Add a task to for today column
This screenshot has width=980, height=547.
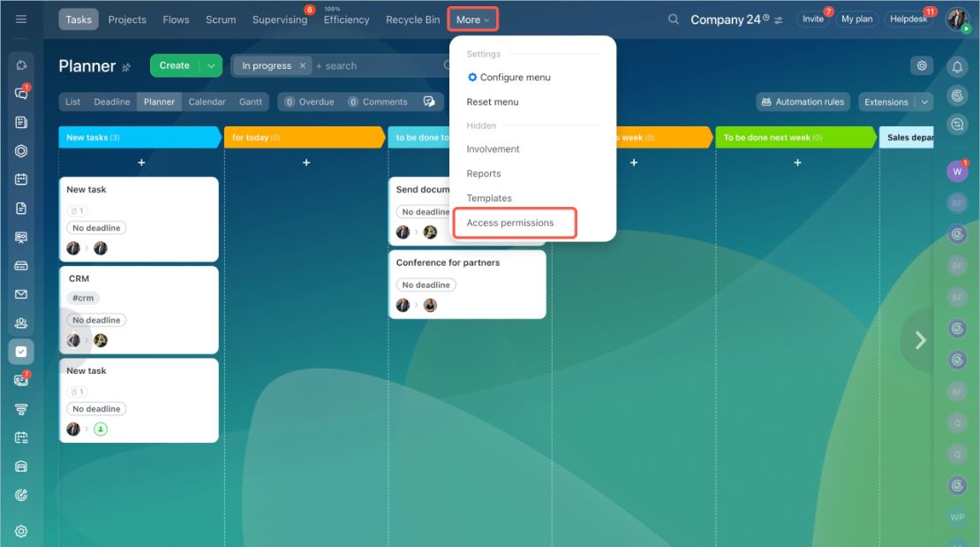306,163
